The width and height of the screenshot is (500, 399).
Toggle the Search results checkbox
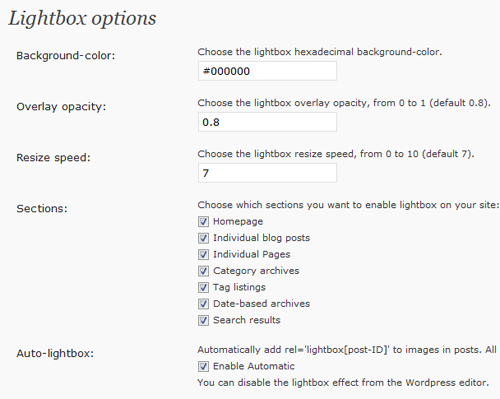coord(203,320)
